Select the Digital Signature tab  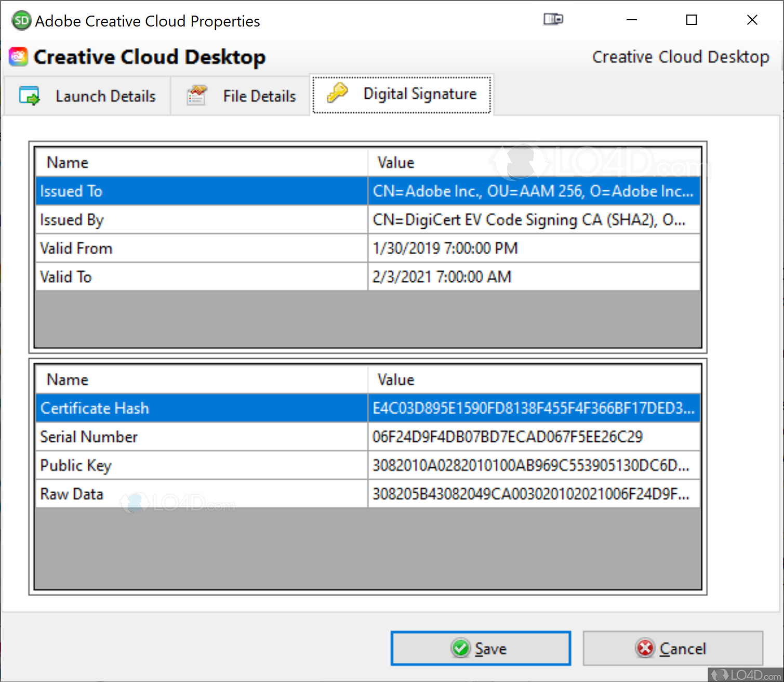pos(402,95)
